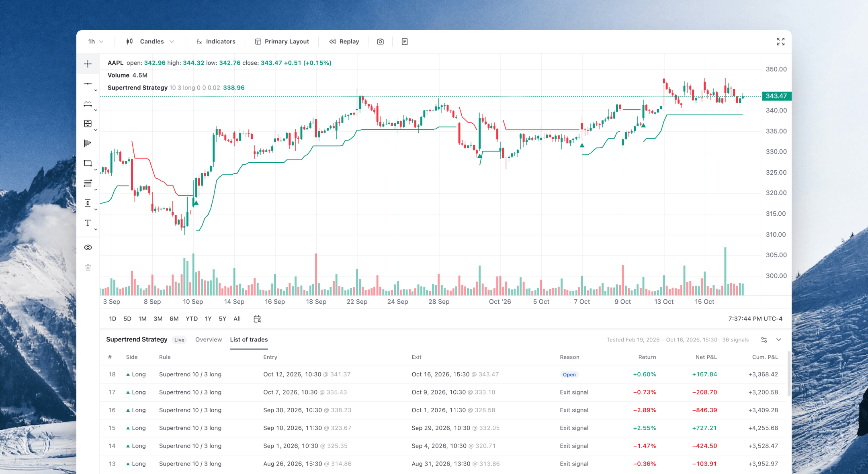868x474 pixels.
Task: Open Primary Layout menu
Action: pos(282,41)
